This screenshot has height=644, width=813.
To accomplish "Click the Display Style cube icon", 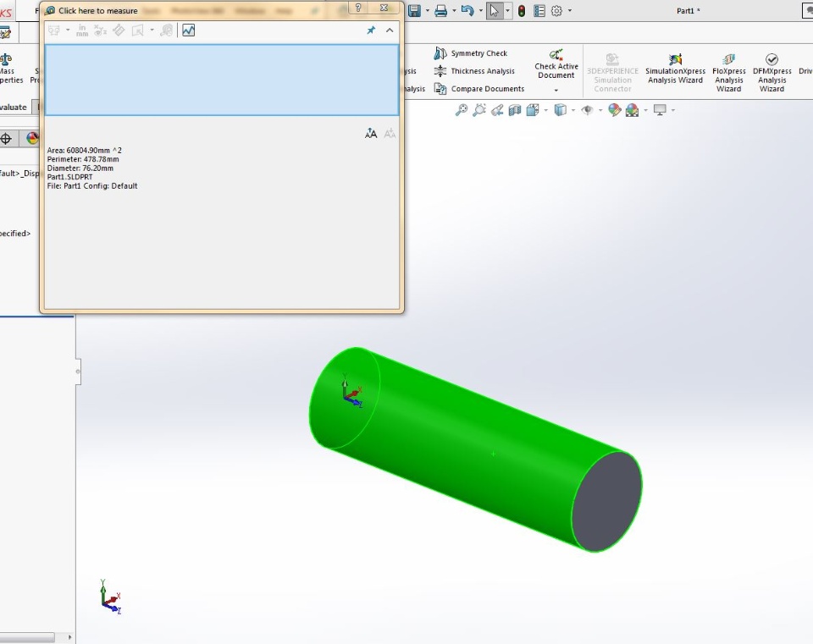I will coord(560,110).
